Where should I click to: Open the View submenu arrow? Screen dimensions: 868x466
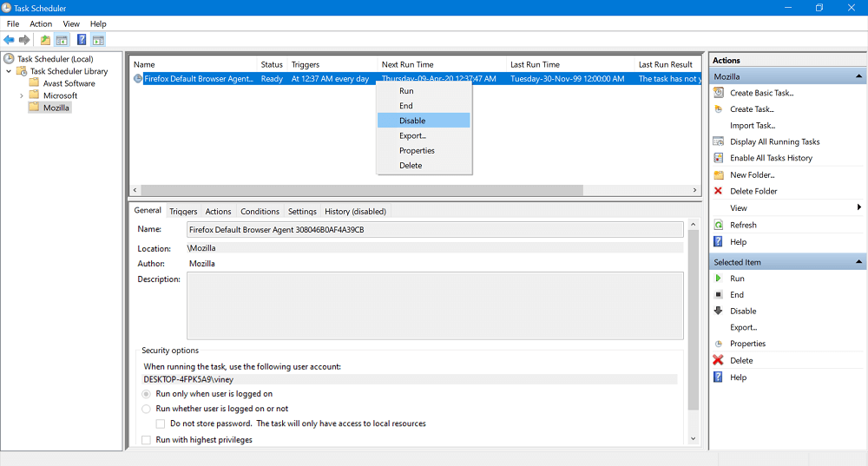[x=858, y=207]
